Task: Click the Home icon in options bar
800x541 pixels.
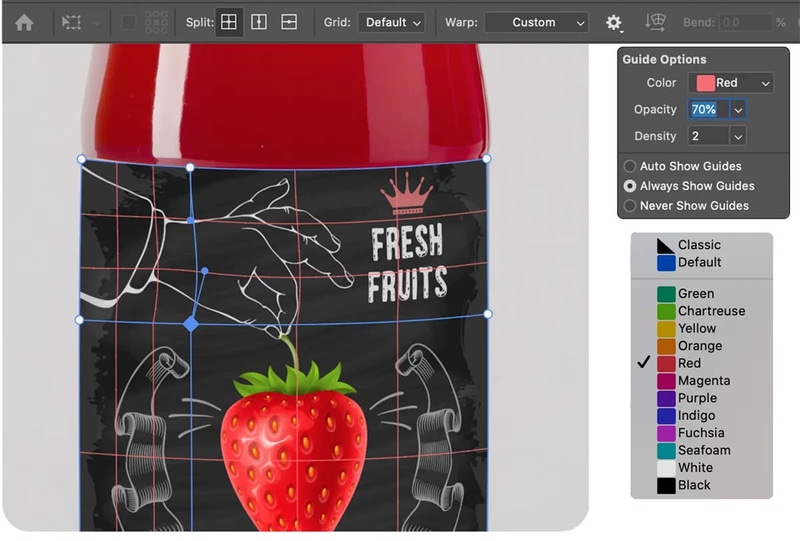Action: (x=24, y=22)
